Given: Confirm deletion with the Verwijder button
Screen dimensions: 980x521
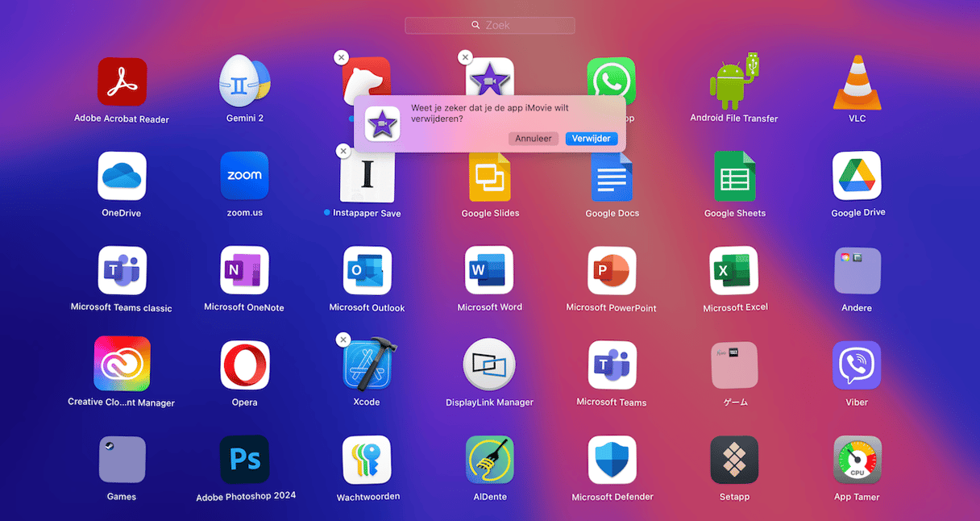Looking at the screenshot, I should [x=592, y=139].
